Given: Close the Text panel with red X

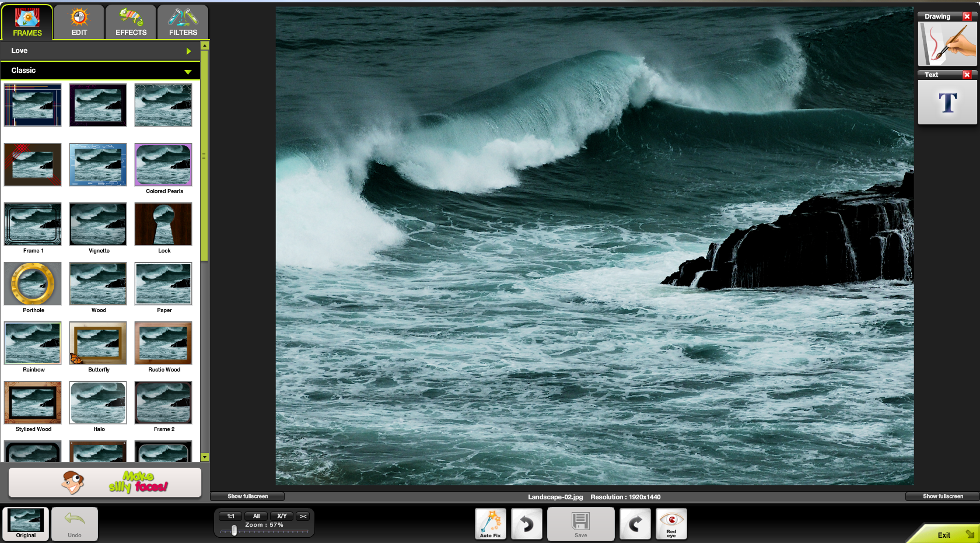Looking at the screenshot, I should click(x=967, y=75).
